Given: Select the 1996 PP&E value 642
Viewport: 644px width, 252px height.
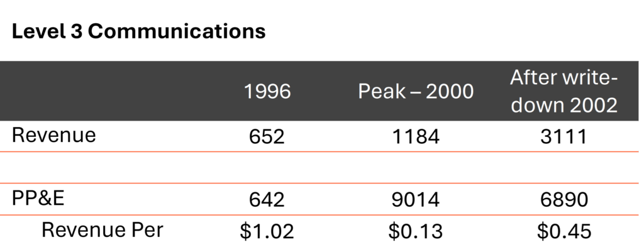Looking at the screenshot, I should pyautogui.click(x=267, y=200).
